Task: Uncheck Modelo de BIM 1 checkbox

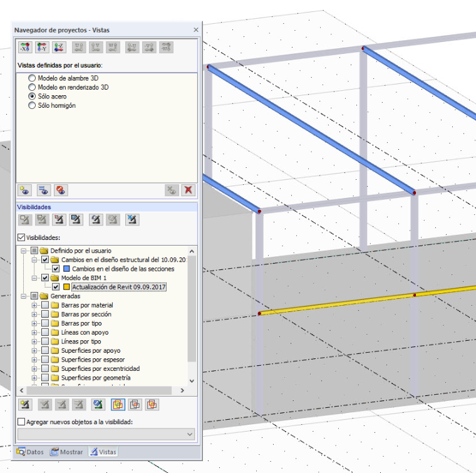Action: tap(45, 278)
